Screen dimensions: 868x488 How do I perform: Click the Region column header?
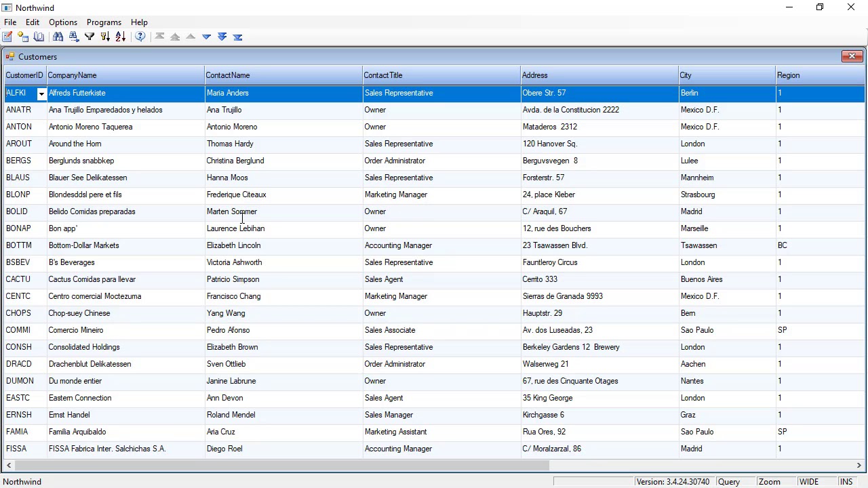click(x=820, y=75)
